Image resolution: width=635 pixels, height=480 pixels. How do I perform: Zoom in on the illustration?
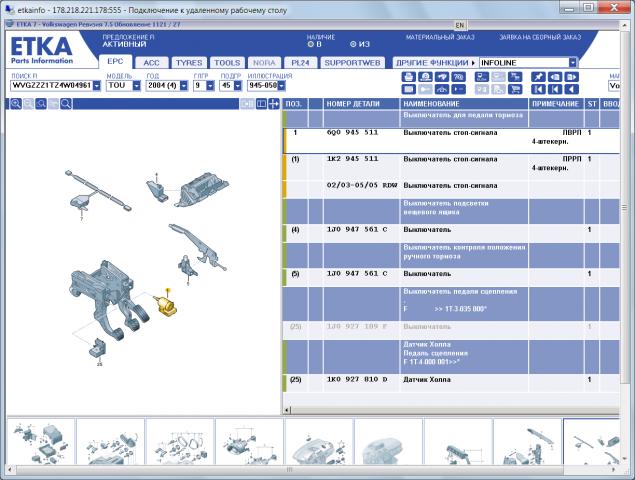16,104
